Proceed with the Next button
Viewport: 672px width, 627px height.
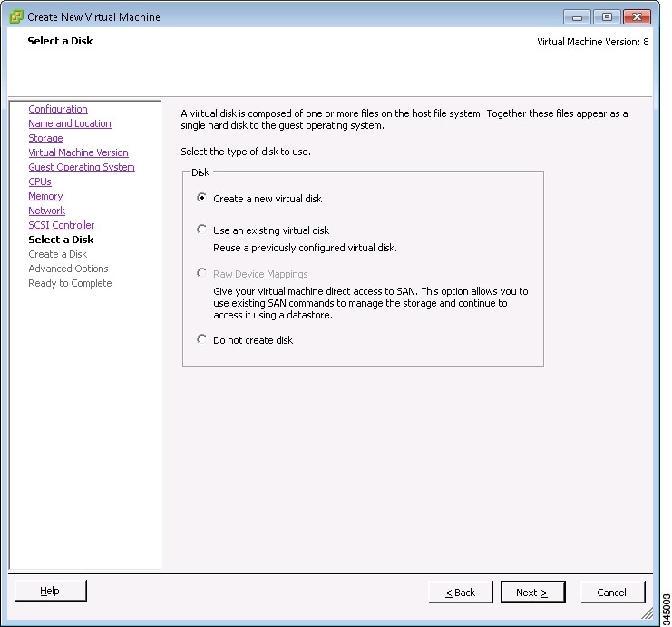pos(532,593)
